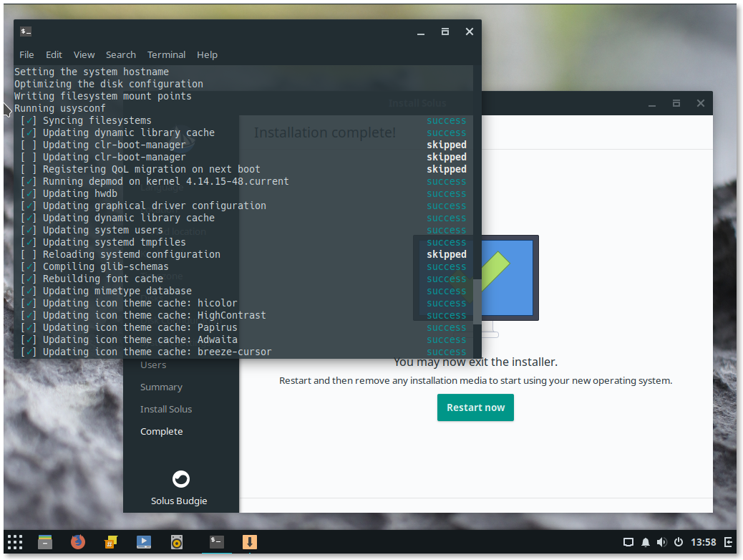
Task: Launch the media player panel icon
Action: (x=144, y=542)
